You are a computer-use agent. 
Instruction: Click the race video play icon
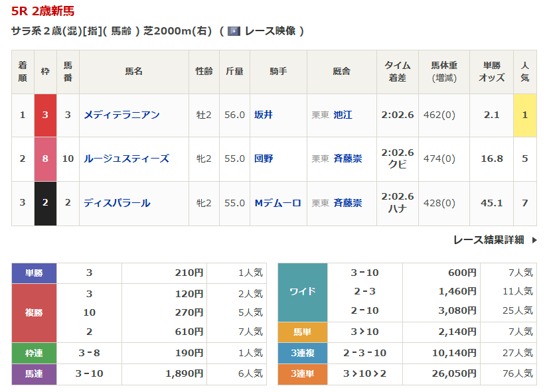click(x=234, y=31)
